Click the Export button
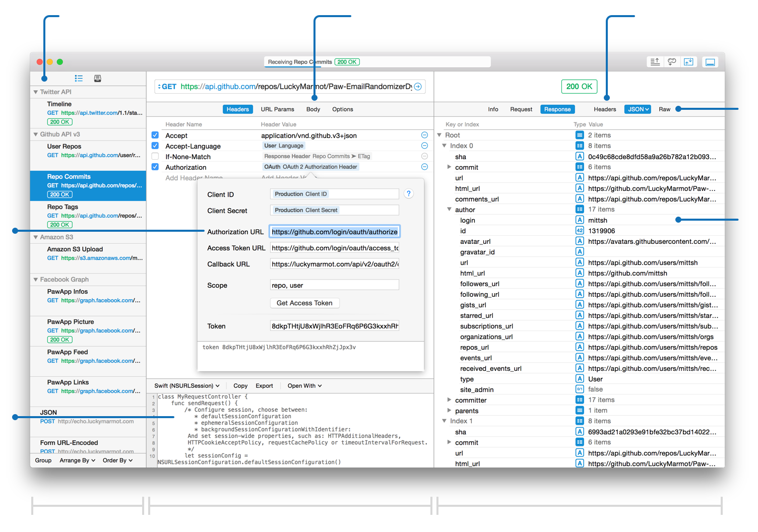758x532 pixels. click(x=265, y=386)
